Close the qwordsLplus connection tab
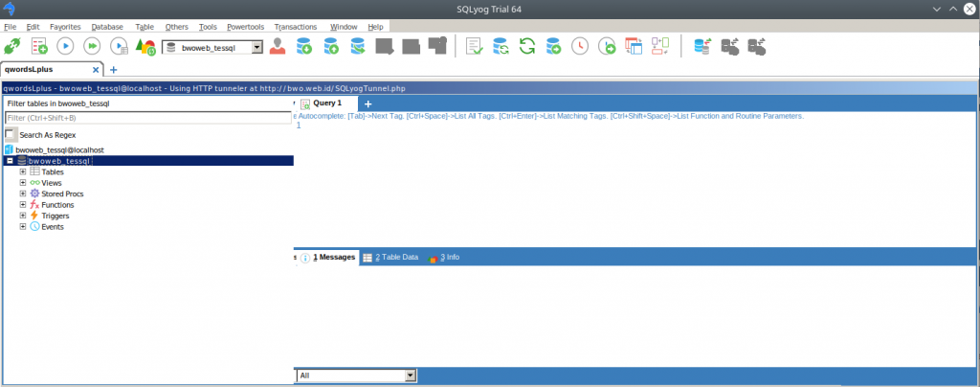 (96, 70)
